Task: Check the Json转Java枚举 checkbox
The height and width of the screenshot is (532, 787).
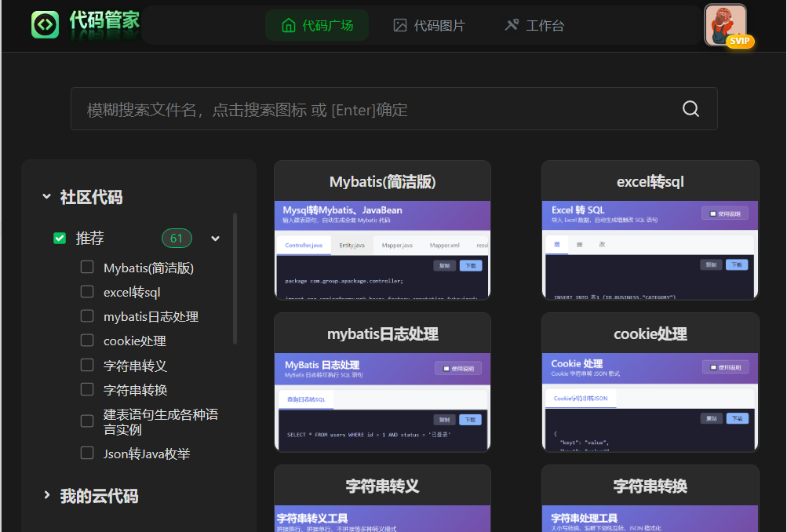Action: (x=87, y=454)
